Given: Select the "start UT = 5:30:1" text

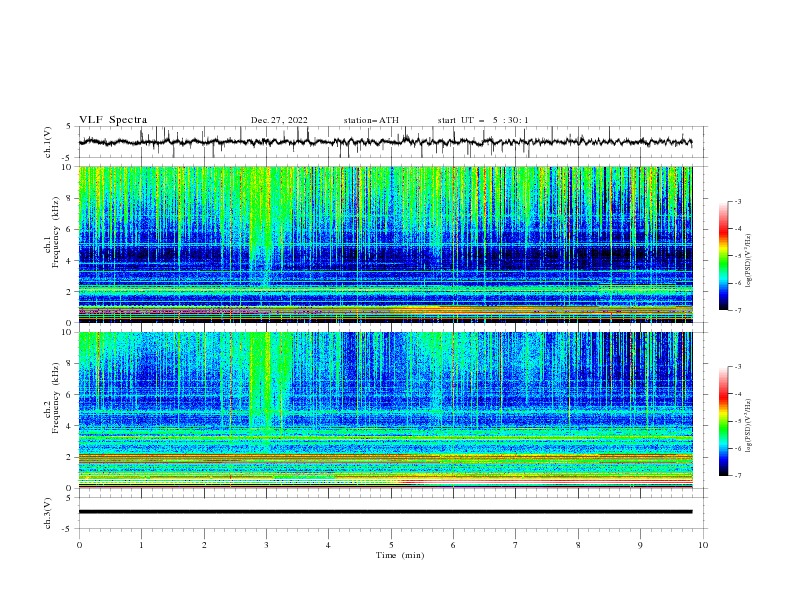Looking at the screenshot, I should point(483,120).
